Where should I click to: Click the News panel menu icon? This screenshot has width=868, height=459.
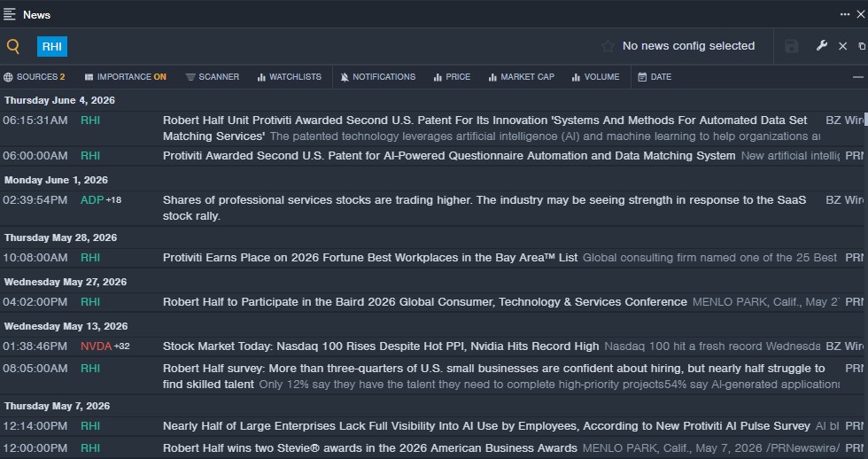pyautogui.click(x=10, y=14)
